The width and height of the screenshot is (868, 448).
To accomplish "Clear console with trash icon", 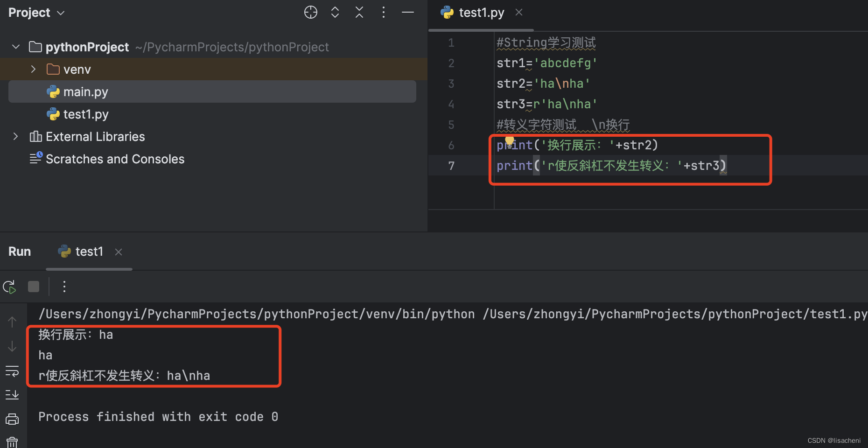I will point(12,442).
